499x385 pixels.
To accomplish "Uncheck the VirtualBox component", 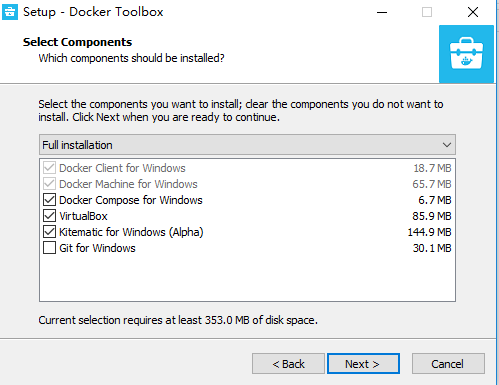I will pos(49,216).
